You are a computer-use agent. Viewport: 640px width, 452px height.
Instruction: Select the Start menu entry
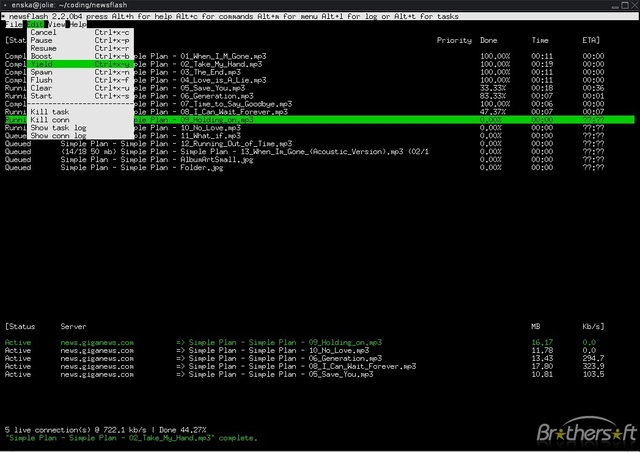80,96
